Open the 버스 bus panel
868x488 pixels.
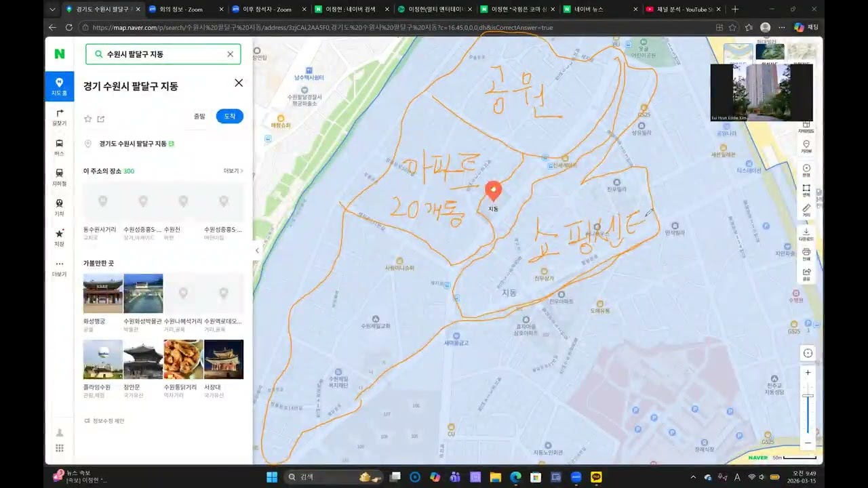tap(60, 147)
